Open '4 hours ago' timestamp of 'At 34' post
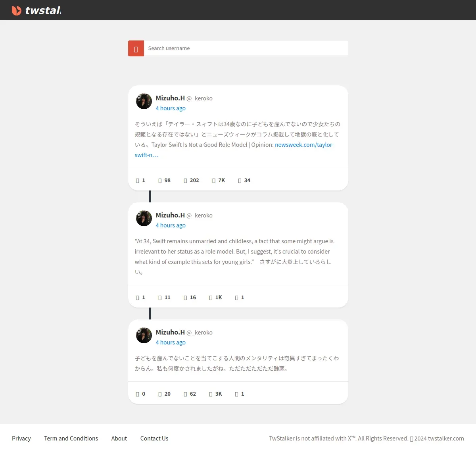 pos(171,225)
